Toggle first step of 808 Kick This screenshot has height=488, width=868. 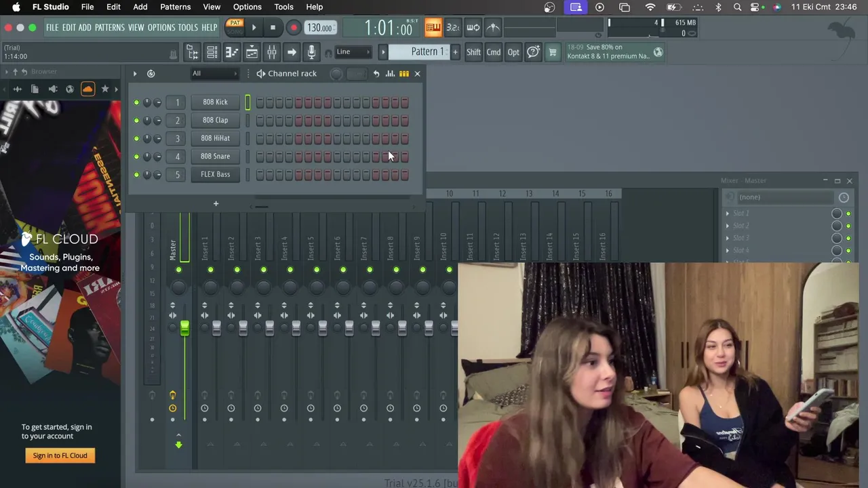click(260, 102)
